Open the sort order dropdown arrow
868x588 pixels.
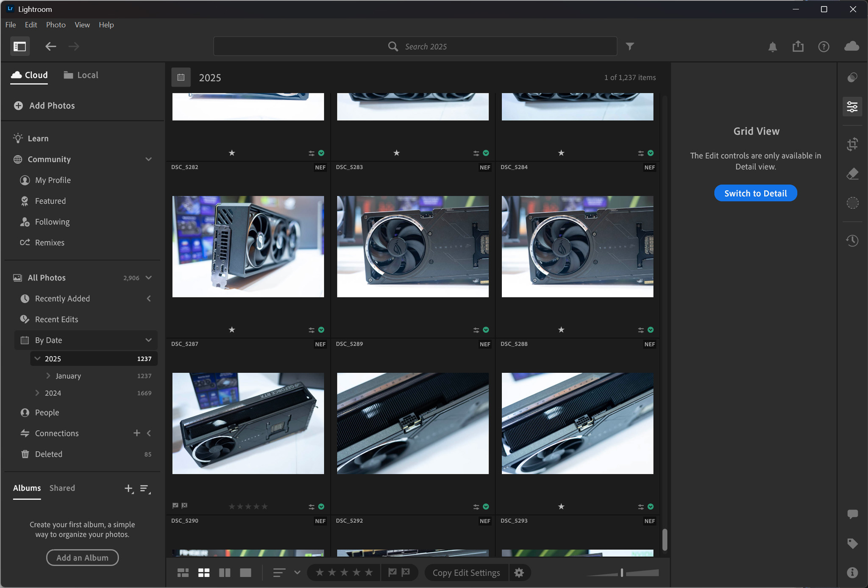click(x=297, y=573)
